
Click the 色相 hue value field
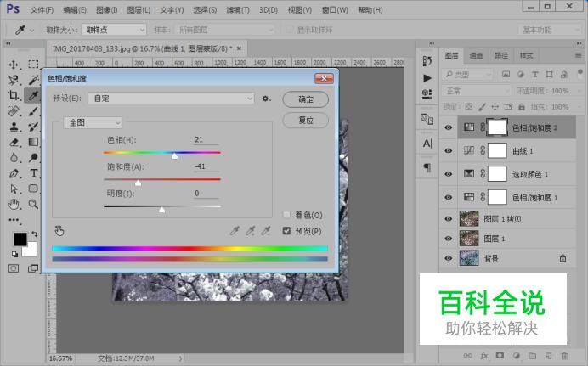point(206,140)
